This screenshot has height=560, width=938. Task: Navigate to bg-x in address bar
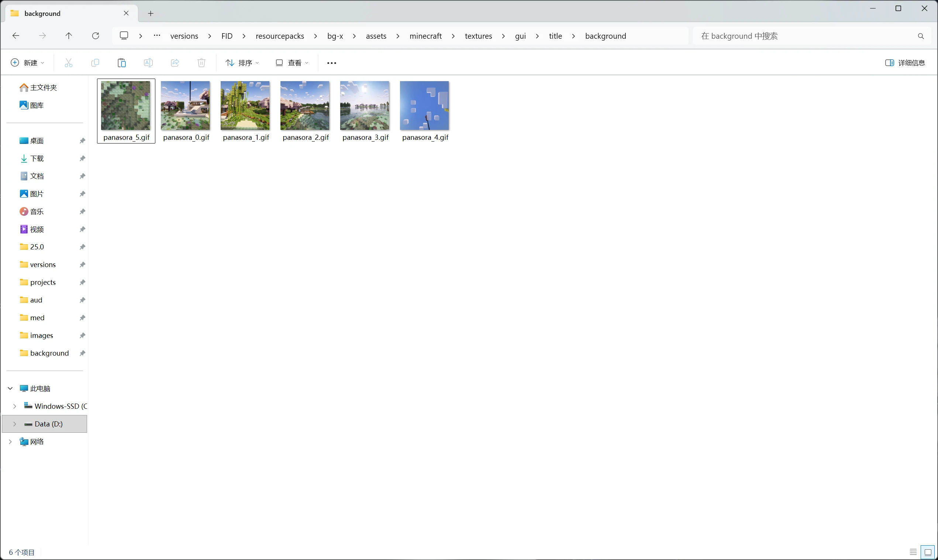tap(335, 36)
